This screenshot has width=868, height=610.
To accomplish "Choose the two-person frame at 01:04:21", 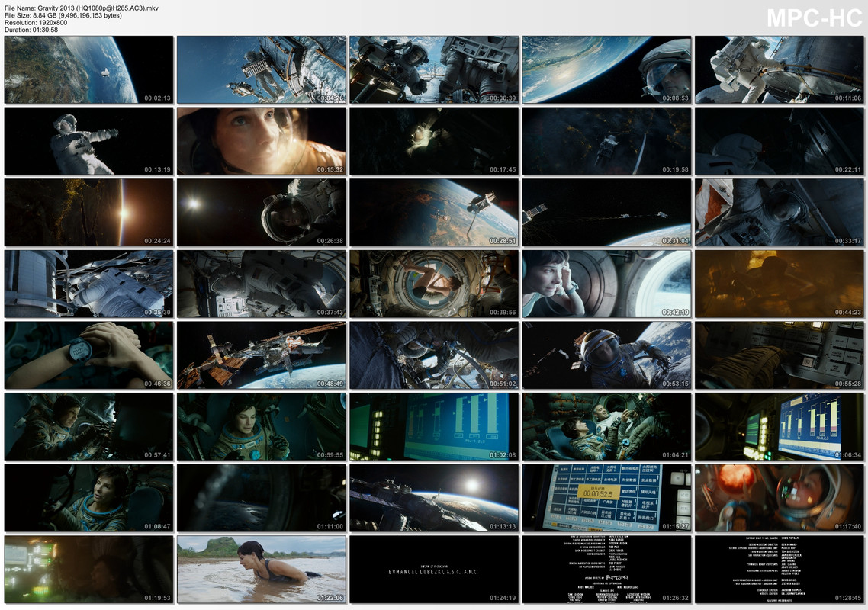I will coord(606,427).
